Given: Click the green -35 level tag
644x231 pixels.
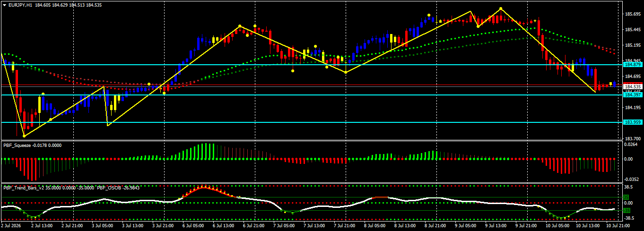Looking at the screenshot, I should (x=627, y=210).
